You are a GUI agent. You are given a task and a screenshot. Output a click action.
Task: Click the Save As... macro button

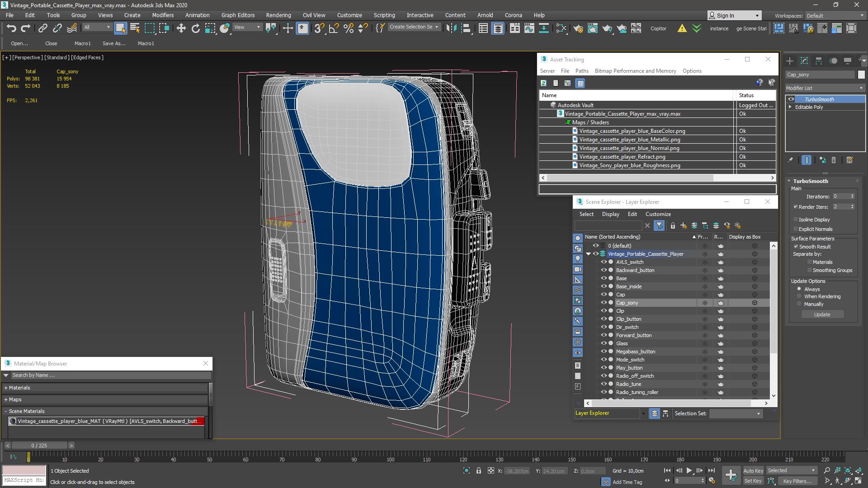pyautogui.click(x=114, y=43)
